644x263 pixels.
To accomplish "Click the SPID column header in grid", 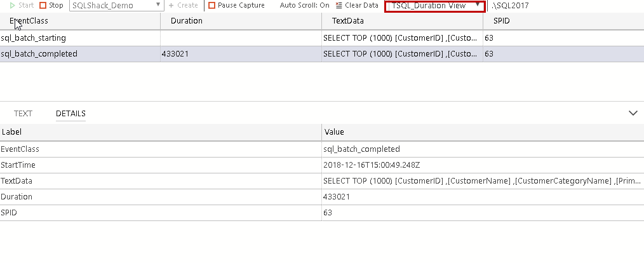I will point(502,21).
